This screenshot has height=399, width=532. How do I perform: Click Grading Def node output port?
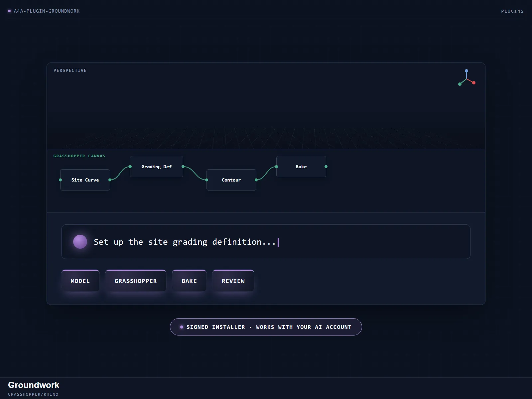click(x=183, y=167)
